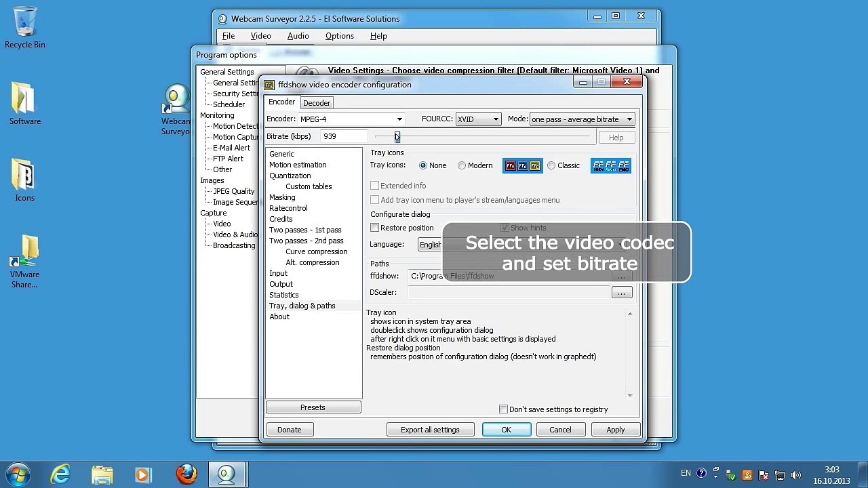Click the Presets button

tap(313, 407)
